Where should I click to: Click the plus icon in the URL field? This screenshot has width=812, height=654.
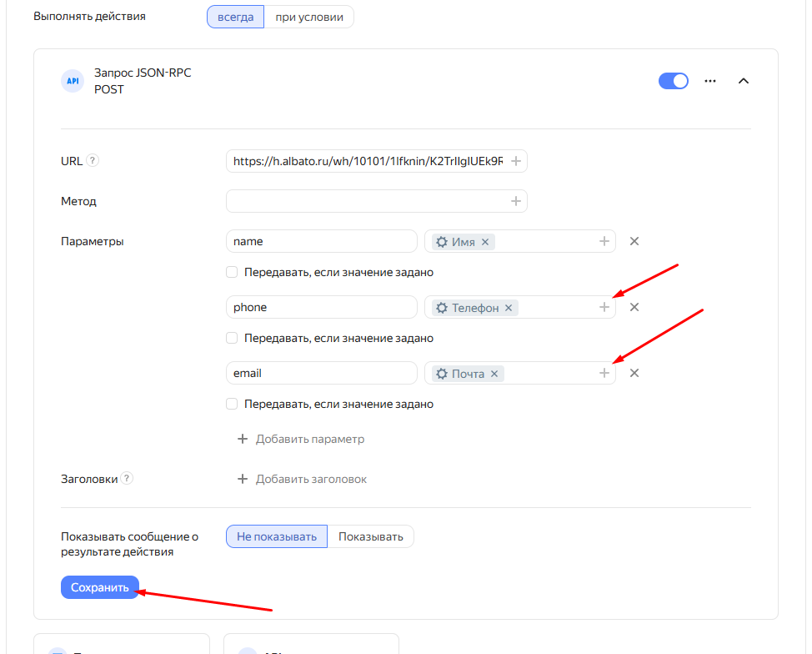coord(516,162)
